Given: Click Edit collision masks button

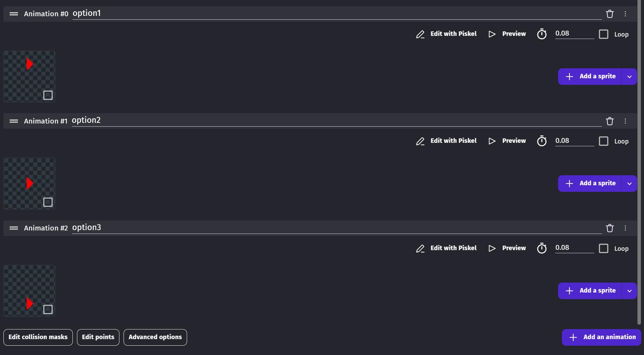Looking at the screenshot, I should 38,337.
